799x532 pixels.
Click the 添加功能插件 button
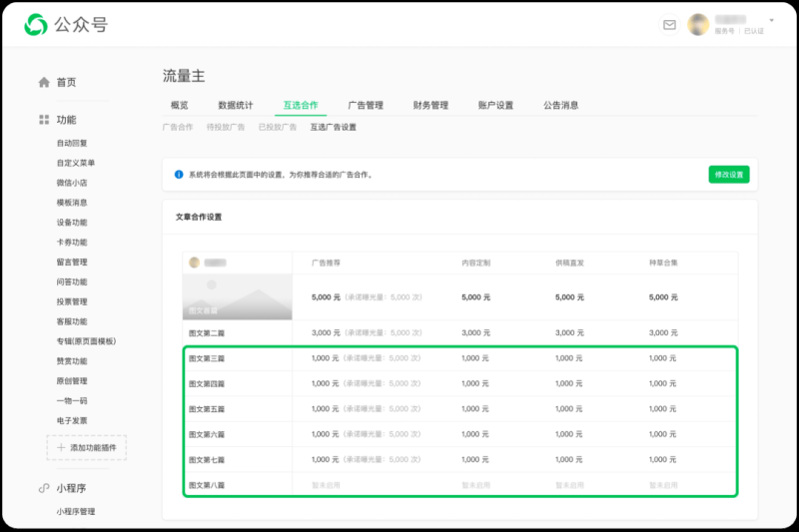[87, 448]
